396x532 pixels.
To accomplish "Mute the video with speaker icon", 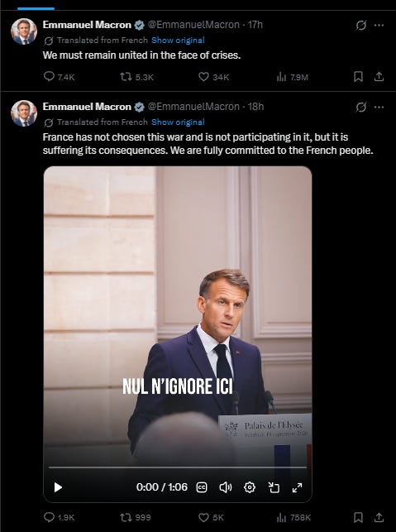I will click(226, 487).
